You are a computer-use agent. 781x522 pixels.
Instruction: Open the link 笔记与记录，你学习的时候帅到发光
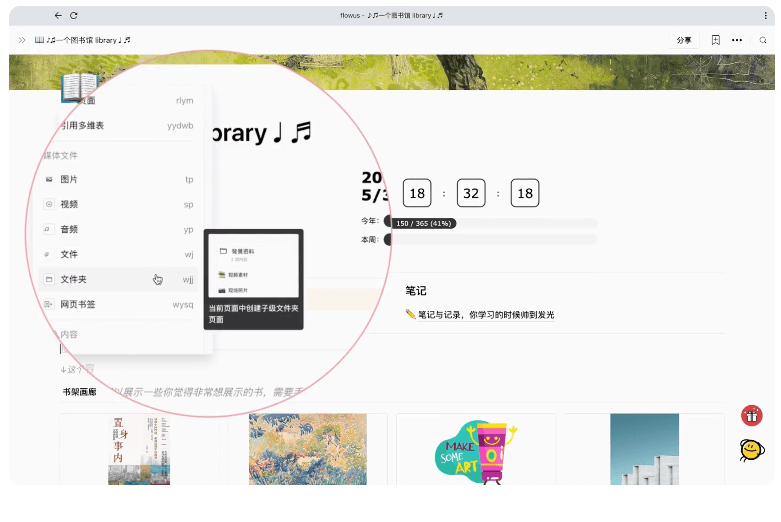point(486,315)
